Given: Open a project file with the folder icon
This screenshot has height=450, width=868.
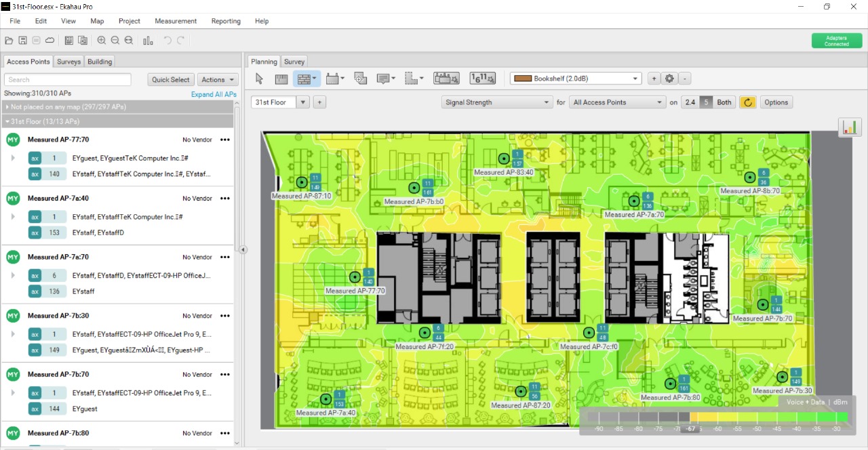Looking at the screenshot, I should coord(9,41).
